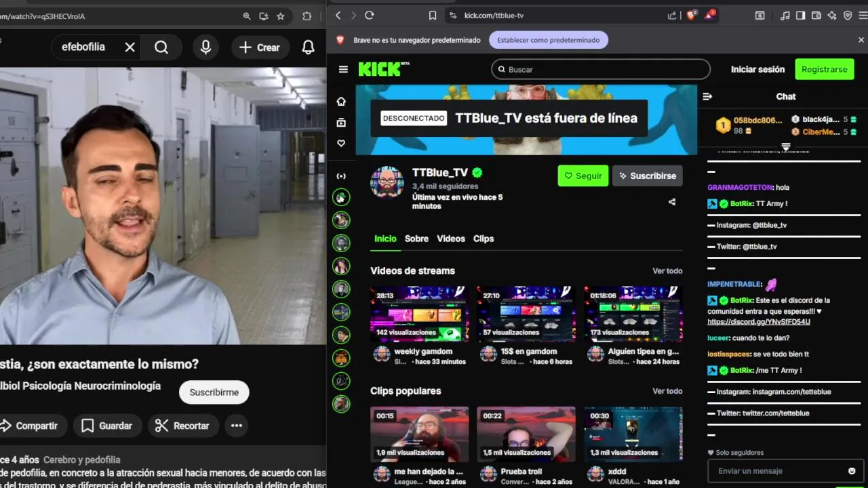
Task: Open xddd clip thumbnail
Action: click(633, 434)
